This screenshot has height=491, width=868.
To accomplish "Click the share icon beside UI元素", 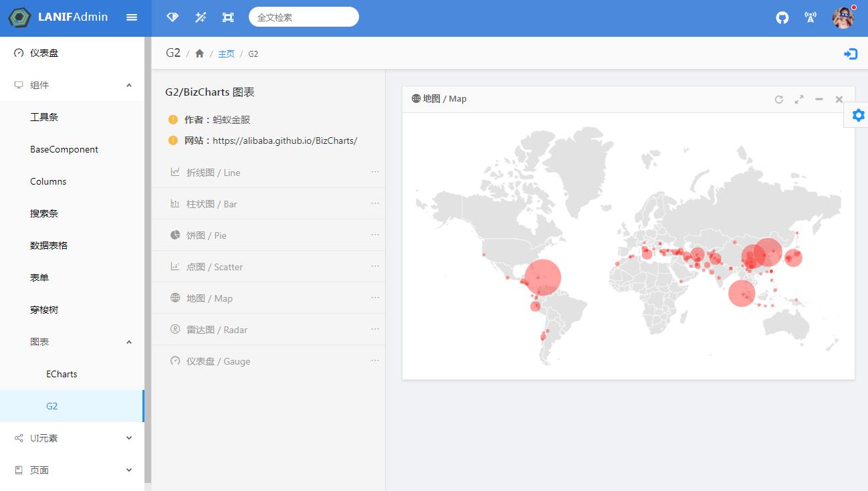I will [19, 438].
